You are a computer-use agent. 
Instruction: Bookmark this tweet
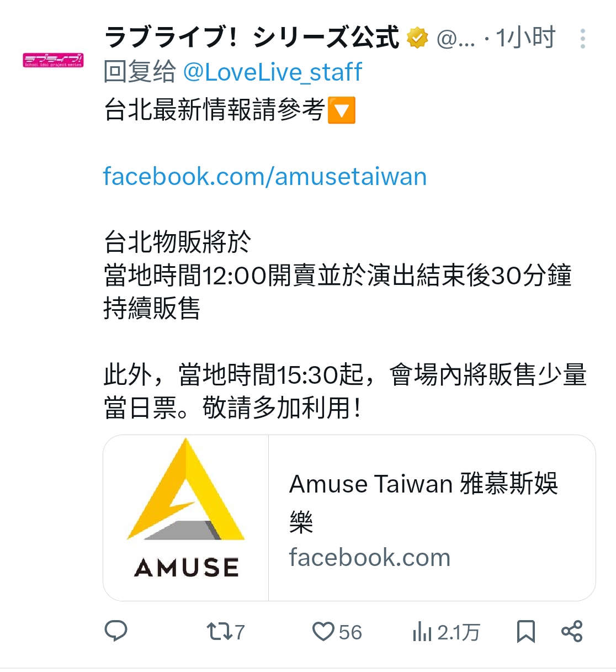click(x=525, y=631)
